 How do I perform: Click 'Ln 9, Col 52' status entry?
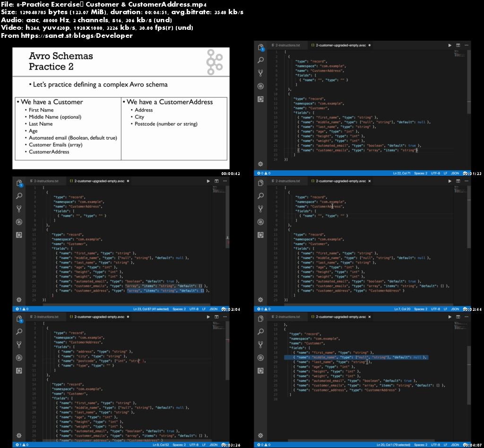(x=161, y=445)
